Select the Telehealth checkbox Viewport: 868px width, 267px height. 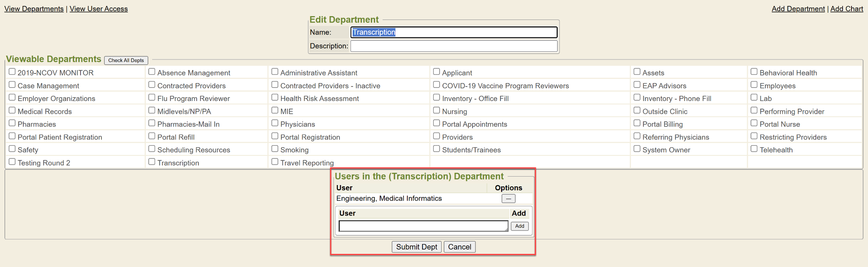tap(754, 149)
